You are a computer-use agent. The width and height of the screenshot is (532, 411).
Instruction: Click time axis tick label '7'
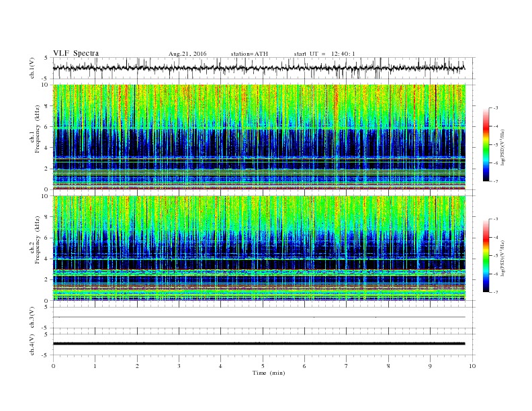pyautogui.click(x=347, y=366)
